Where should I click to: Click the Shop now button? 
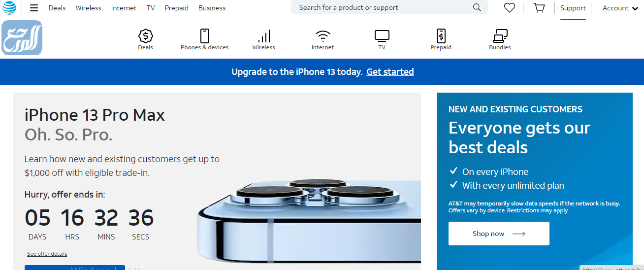click(499, 234)
